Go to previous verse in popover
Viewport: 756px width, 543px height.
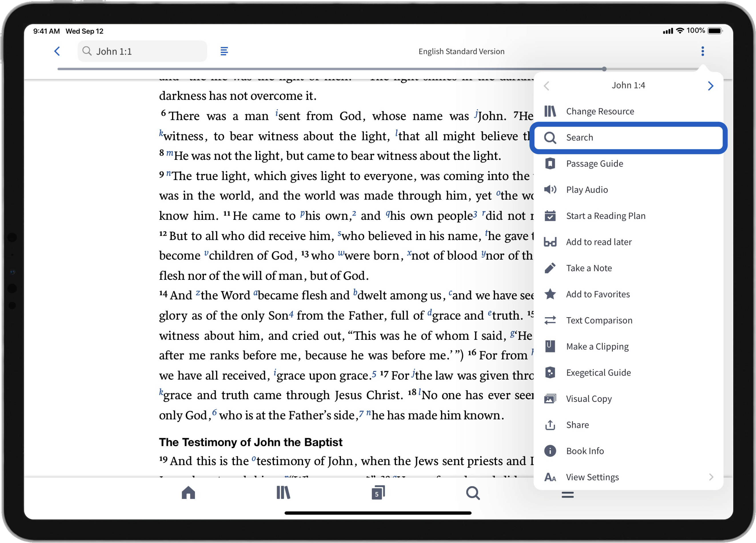(x=546, y=86)
